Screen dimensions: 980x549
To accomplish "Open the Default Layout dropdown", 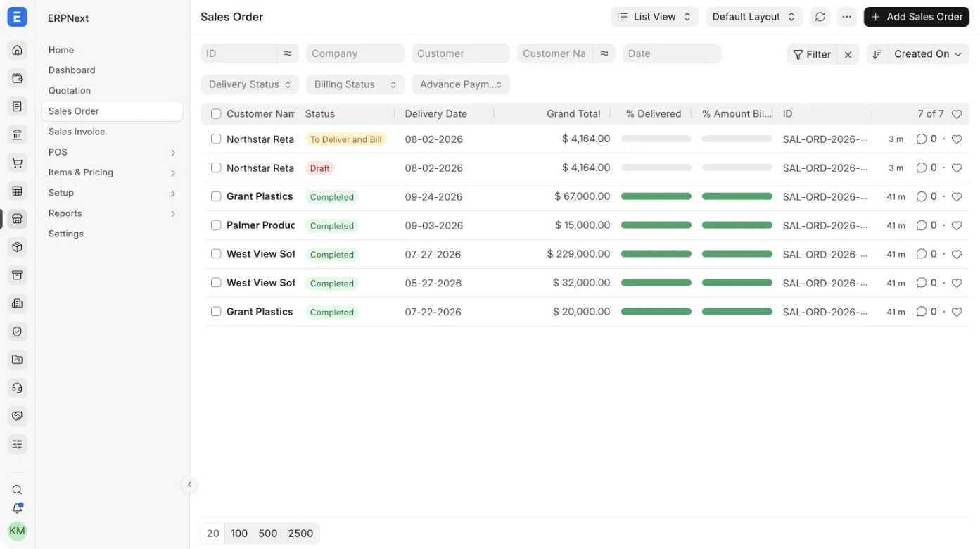I will [x=754, y=17].
